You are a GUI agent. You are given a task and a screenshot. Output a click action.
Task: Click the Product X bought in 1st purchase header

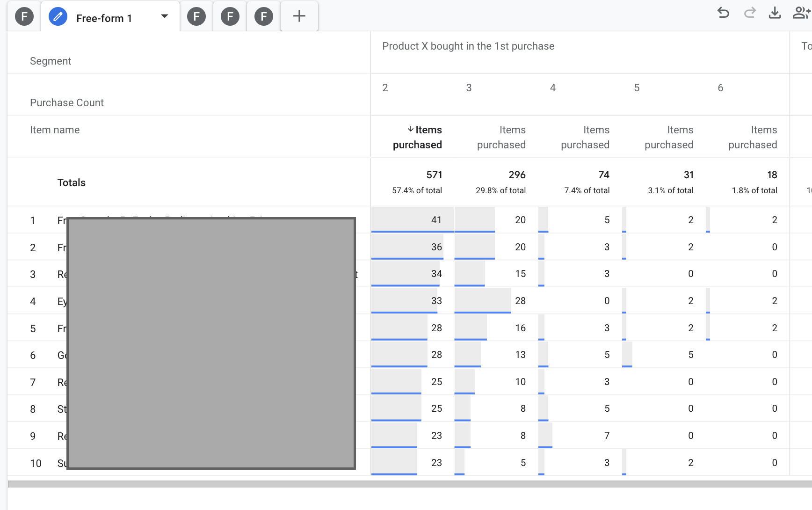coord(468,46)
